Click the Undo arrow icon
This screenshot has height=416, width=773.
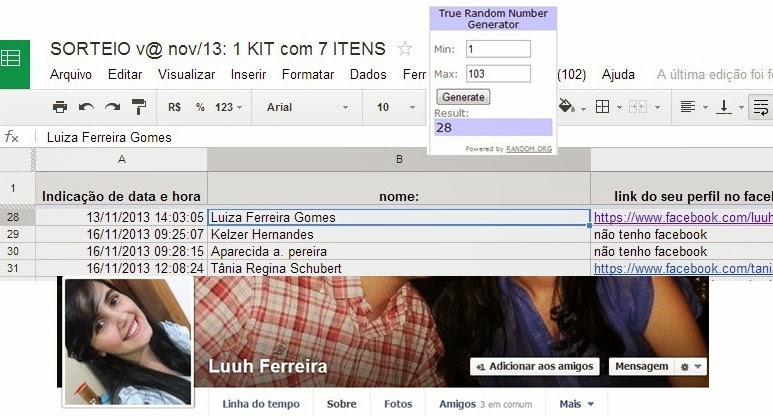(x=86, y=107)
